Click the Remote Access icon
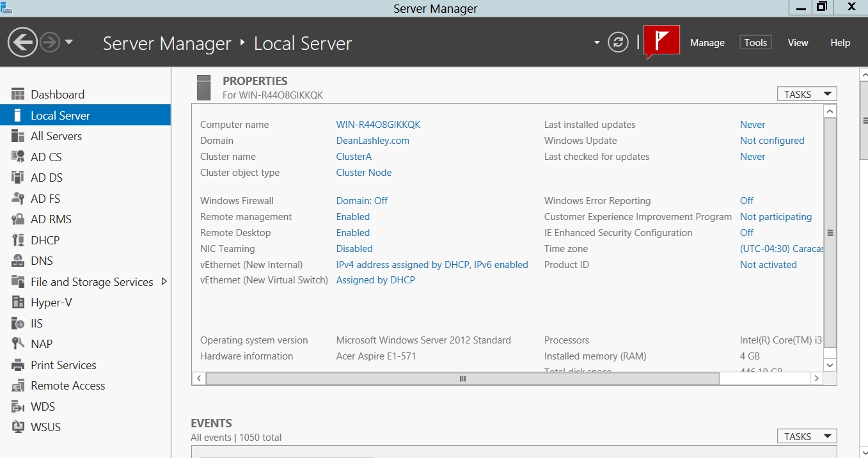Viewport: 868px width, 458px height. pos(18,386)
